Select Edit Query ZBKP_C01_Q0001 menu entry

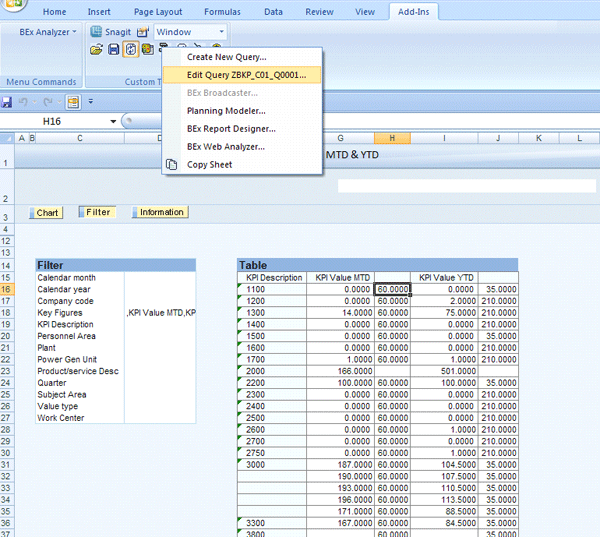pyautogui.click(x=246, y=75)
